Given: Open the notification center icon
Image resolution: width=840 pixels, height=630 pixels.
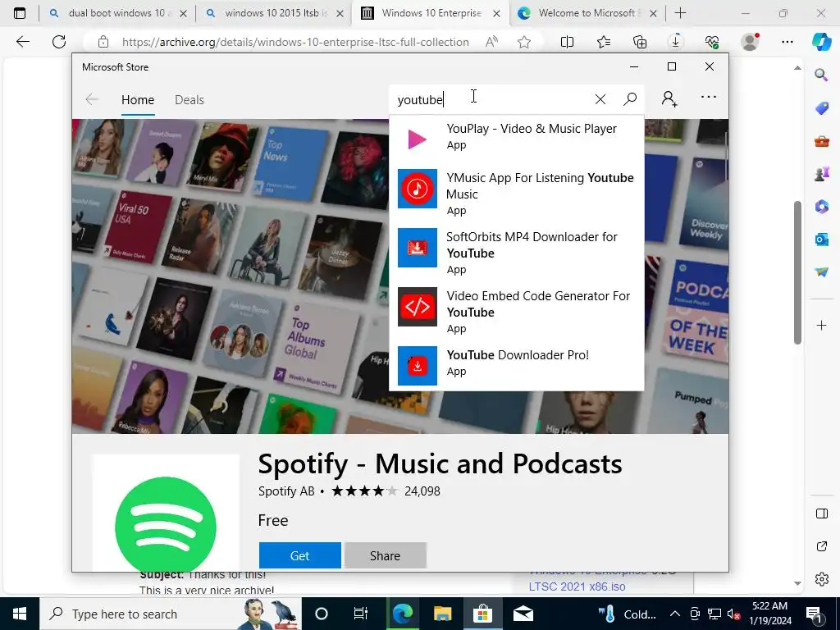Looking at the screenshot, I should pos(814,614).
